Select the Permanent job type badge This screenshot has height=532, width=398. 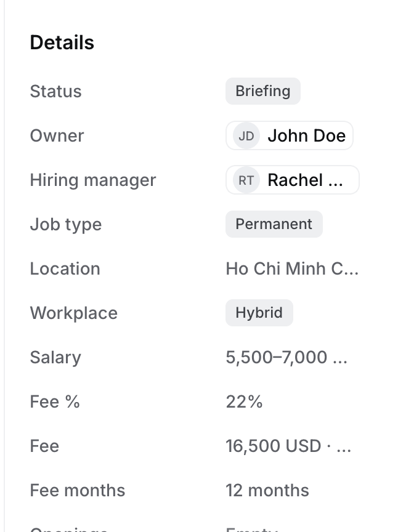[274, 224]
